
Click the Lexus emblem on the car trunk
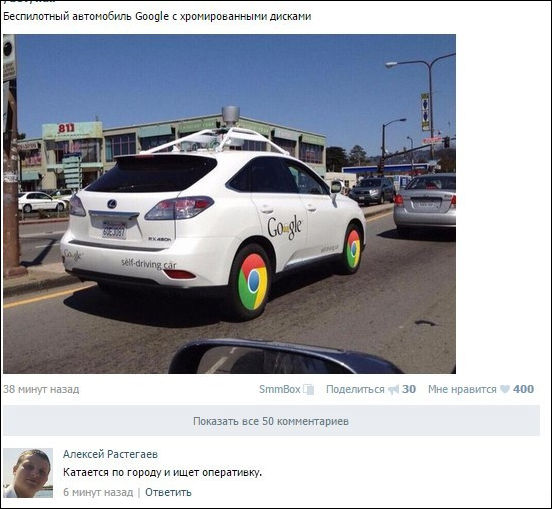pos(112,203)
